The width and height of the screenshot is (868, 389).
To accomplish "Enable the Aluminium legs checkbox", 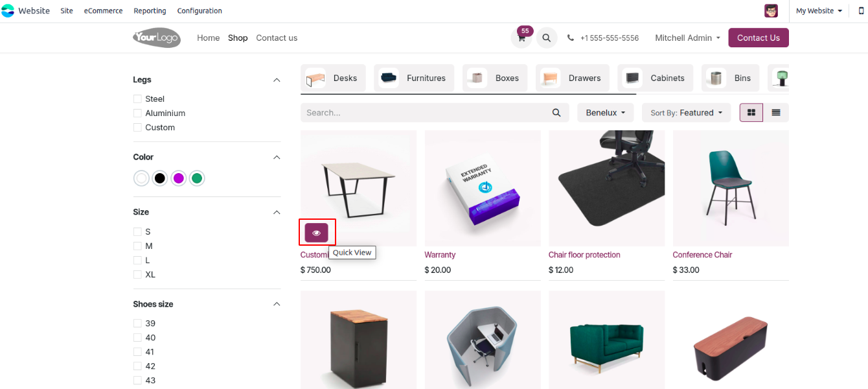I will coord(137,113).
